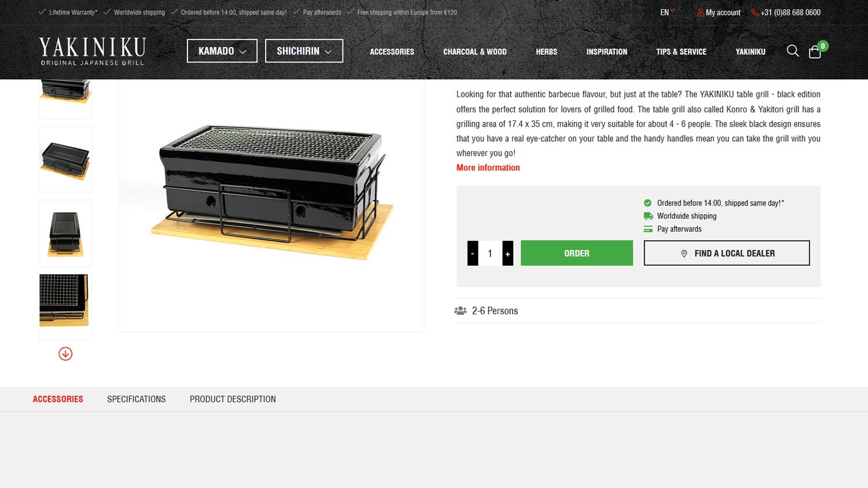Increase quantity with the plus button
The image size is (868, 488).
(x=507, y=253)
